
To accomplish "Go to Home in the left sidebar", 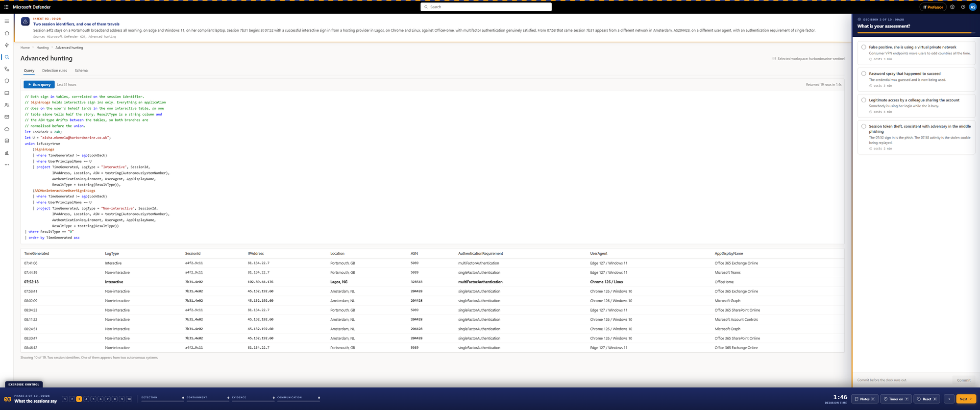I will pyautogui.click(x=7, y=33).
